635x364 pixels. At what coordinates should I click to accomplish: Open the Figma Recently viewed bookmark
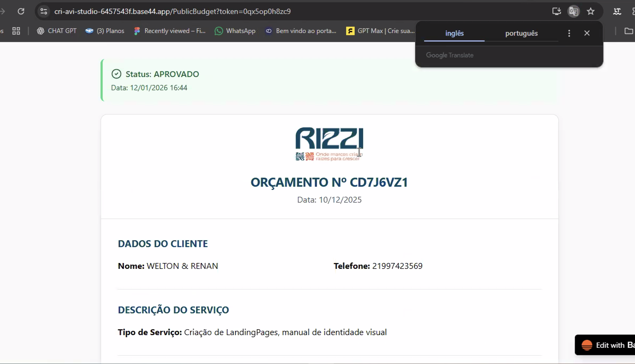[170, 31]
